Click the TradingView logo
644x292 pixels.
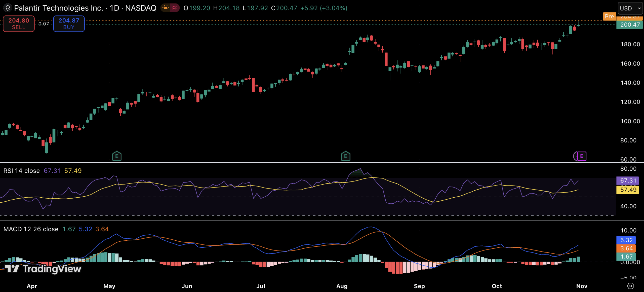pos(43,269)
